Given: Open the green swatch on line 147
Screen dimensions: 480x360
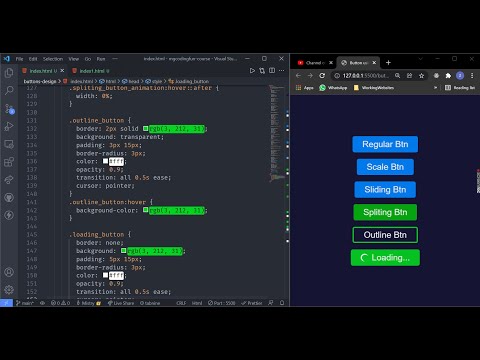Looking at the screenshot, I should pyautogui.click(x=124, y=251).
